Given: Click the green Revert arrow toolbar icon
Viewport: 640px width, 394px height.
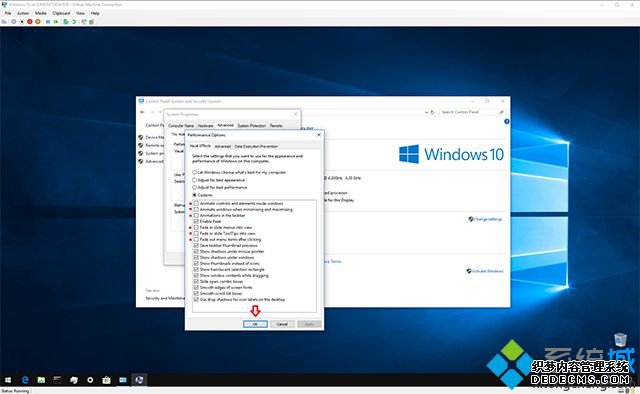Looking at the screenshot, I should [x=74, y=22].
